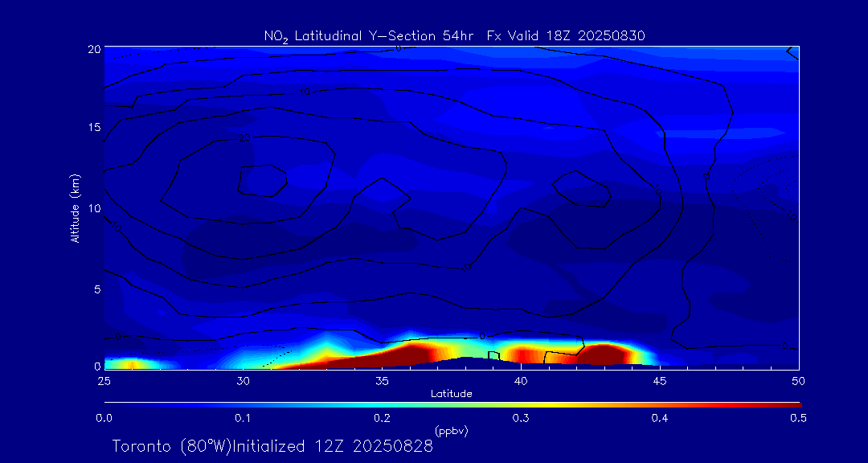Screen dimensions: 868x463
Task: Click the colorbar at the 0.3 yellow region
Action: 522,404
